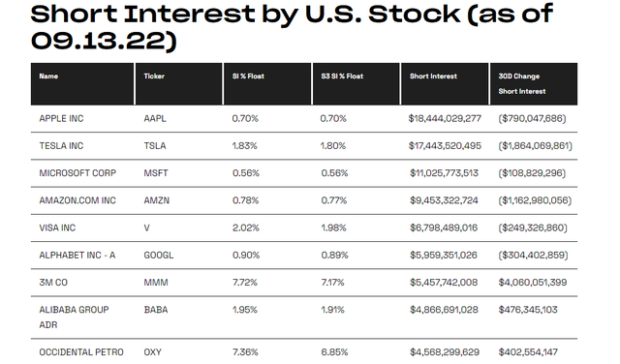The width and height of the screenshot is (620, 364).
Task: Select VISA INC short interest $6,798,489,016
Action: [x=444, y=228]
